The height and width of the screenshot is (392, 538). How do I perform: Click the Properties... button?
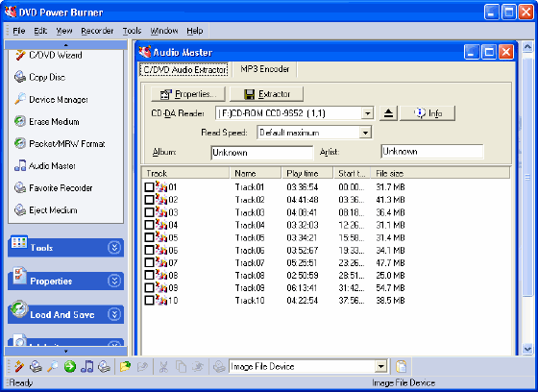(188, 94)
